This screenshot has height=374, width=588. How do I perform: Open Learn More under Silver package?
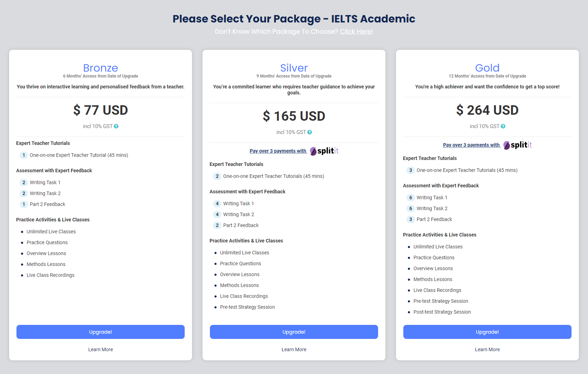[x=294, y=349]
